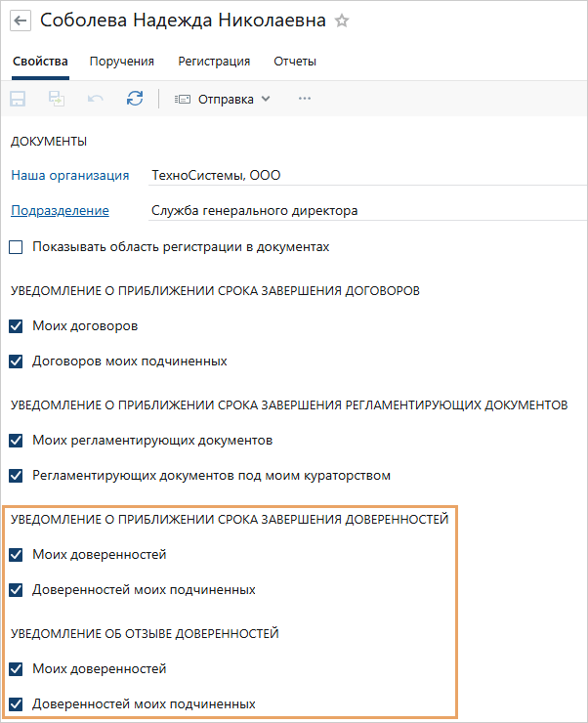Disable Моих регламентирующих документов notification
This screenshot has width=588, height=723.
(x=16, y=440)
